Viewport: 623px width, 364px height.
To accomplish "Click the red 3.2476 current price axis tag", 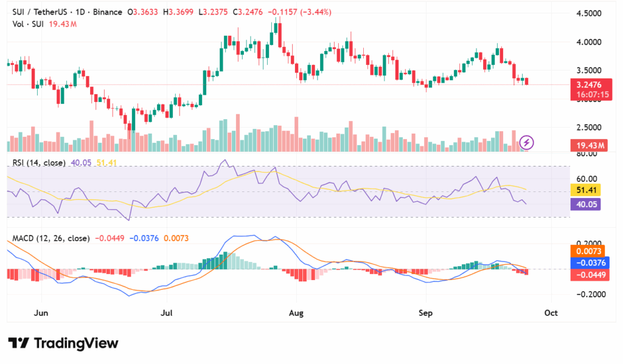I will tap(589, 84).
